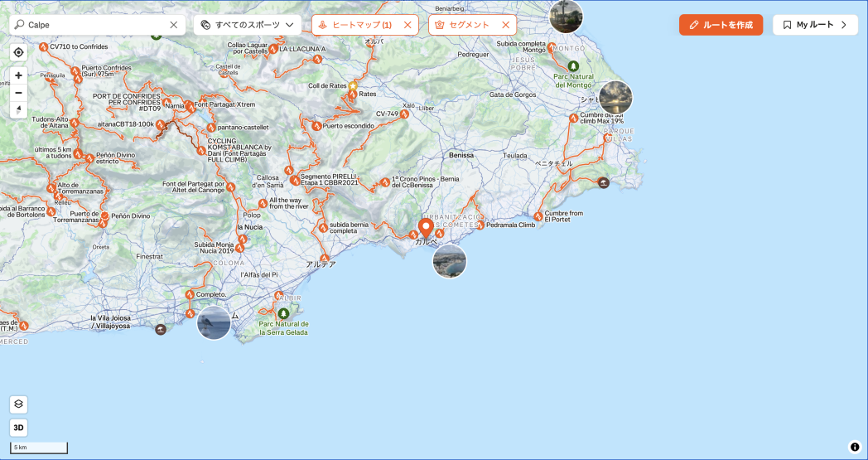Remove the segment filter with its X
The image size is (868, 460).
point(505,25)
